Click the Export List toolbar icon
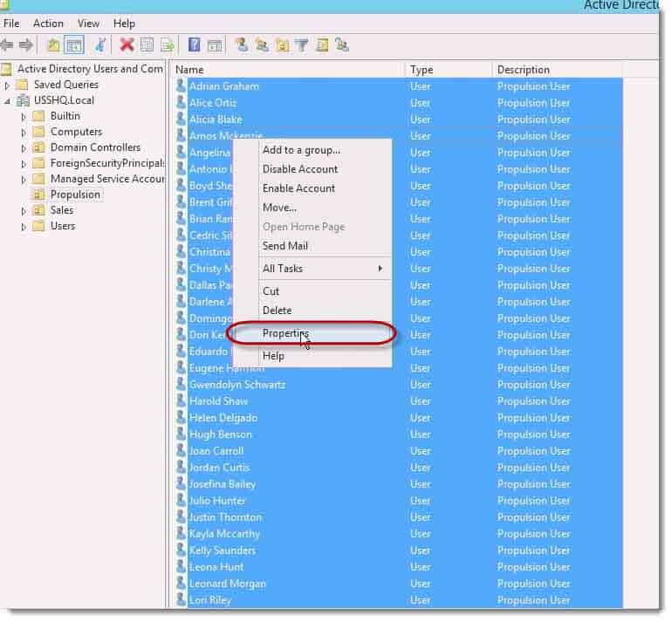Image resolution: width=672 pixels, height=622 pixels. (x=168, y=45)
